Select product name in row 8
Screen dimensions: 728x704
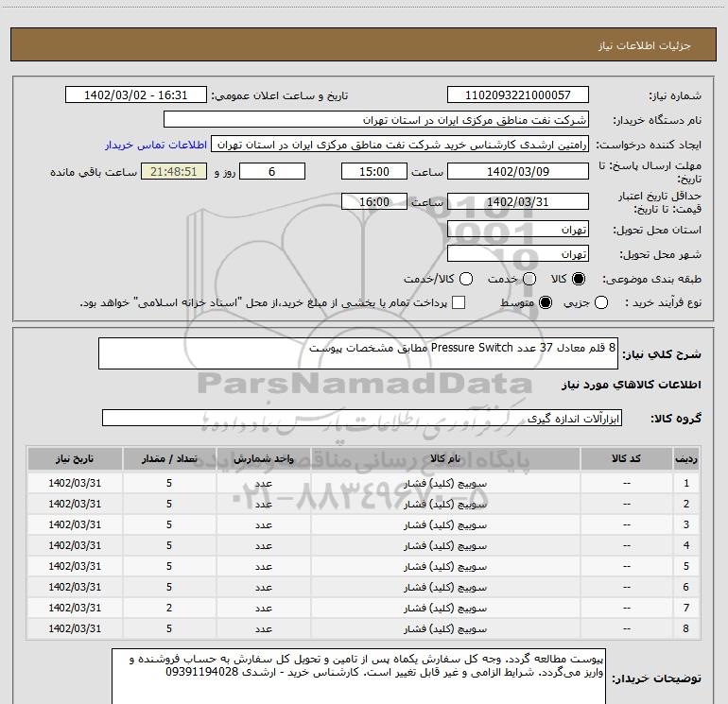point(445,628)
